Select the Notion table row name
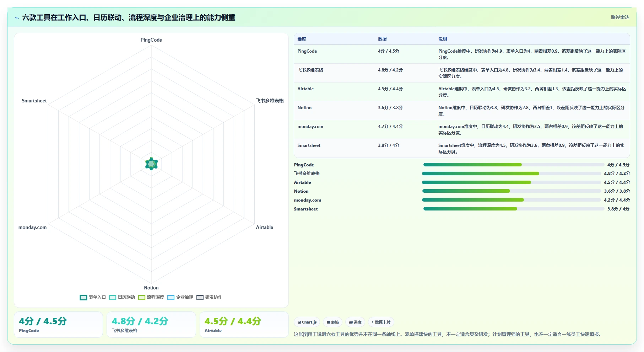The image size is (644, 352). coord(304,108)
